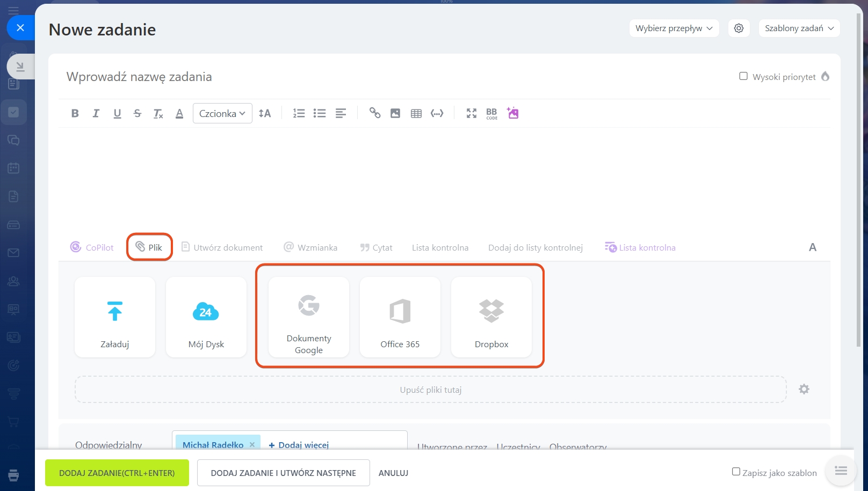Image resolution: width=868 pixels, height=491 pixels.
Task: Open CoPilot in the editor
Action: pyautogui.click(x=92, y=247)
